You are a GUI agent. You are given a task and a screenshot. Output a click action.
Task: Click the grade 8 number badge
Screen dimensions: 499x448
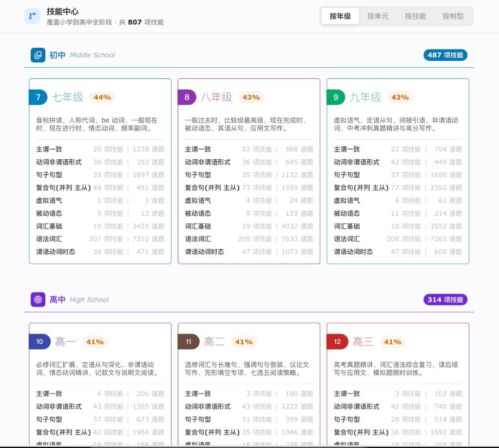click(x=187, y=97)
